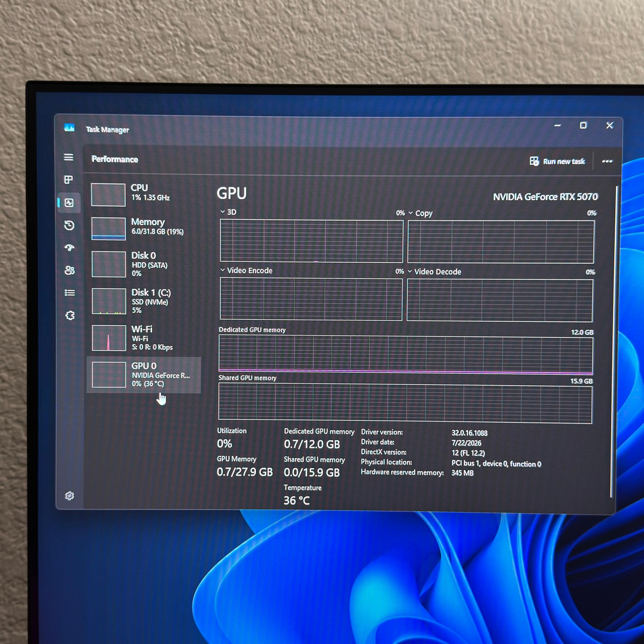The height and width of the screenshot is (644, 644).
Task: Open the Details page icon
Action: (70, 293)
